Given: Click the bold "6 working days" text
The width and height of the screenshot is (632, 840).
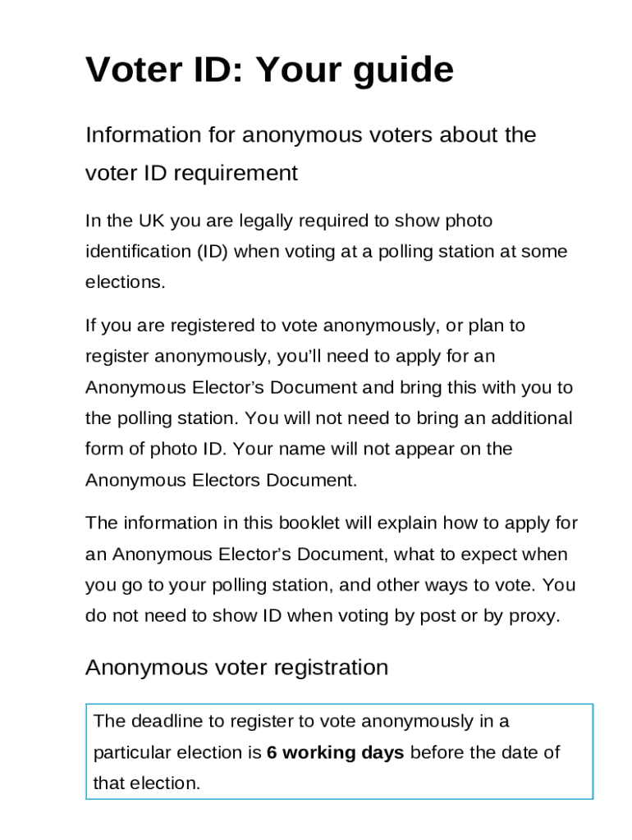Looking at the screenshot, I should [x=335, y=753].
